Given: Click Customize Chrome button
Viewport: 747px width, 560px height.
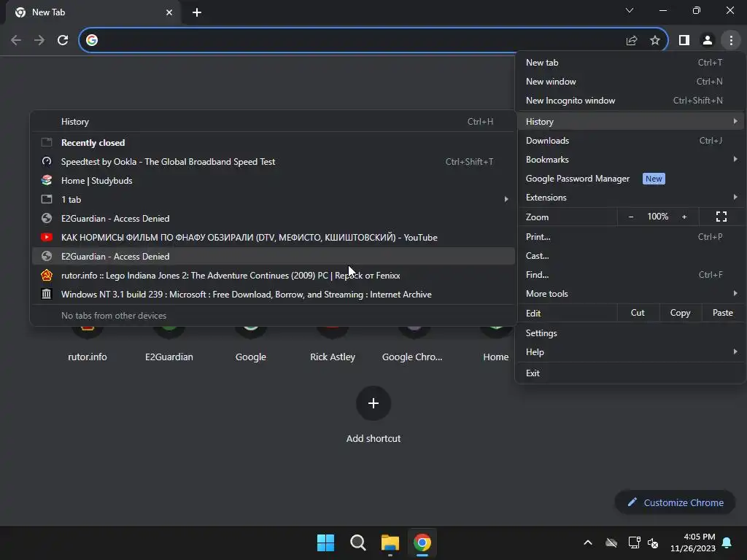Looking at the screenshot, I should [x=675, y=502].
